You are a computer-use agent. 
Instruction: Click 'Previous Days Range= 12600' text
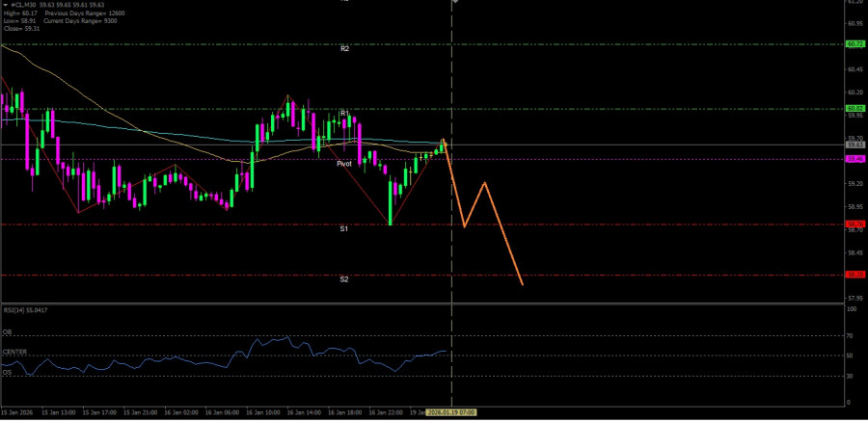[x=85, y=13]
